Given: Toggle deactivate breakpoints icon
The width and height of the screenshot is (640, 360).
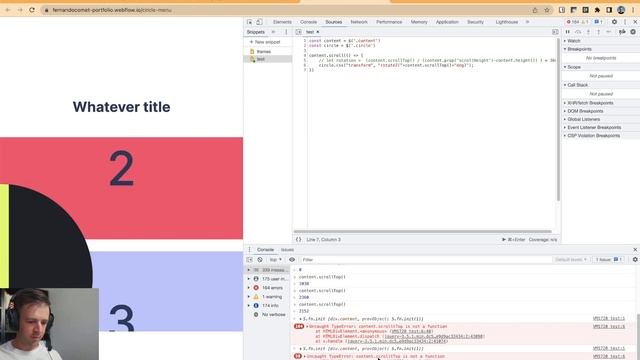Looking at the screenshot, I should (622, 32).
